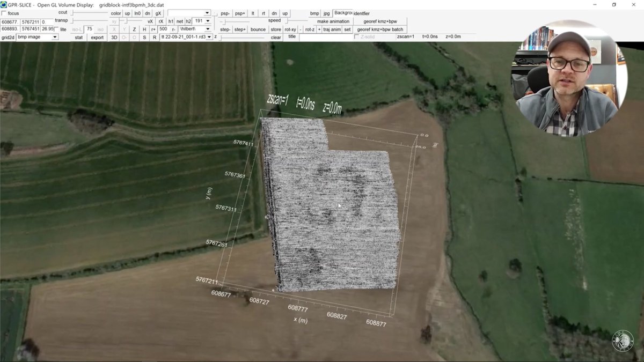This screenshot has width=644, height=362.
Task: Click the export button
Action: coord(97,37)
